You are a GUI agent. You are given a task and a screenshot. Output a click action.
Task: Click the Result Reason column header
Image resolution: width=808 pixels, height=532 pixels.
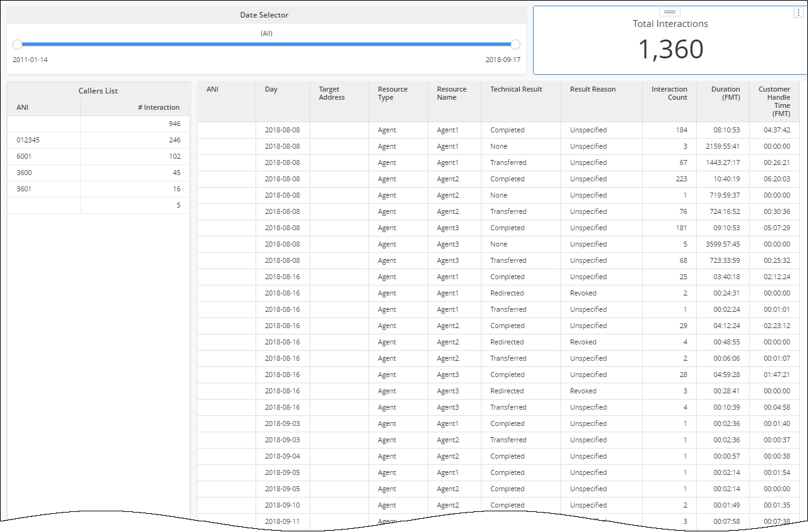tap(593, 89)
